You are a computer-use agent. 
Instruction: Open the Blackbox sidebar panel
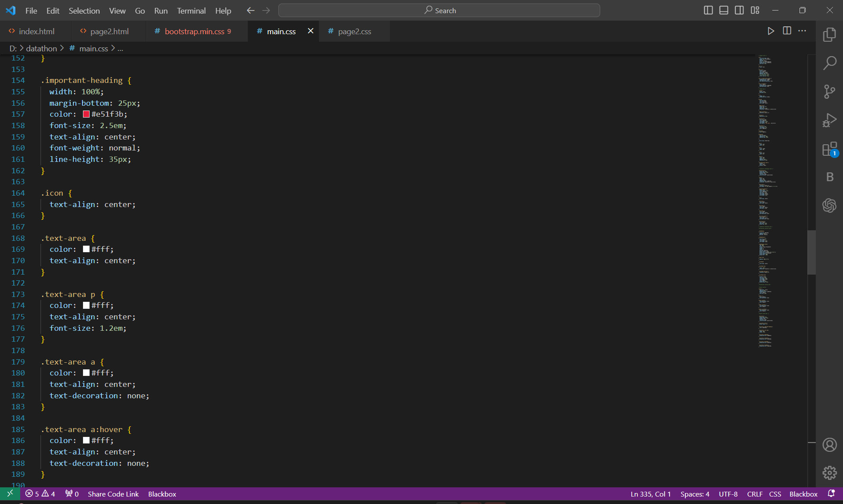tap(829, 177)
